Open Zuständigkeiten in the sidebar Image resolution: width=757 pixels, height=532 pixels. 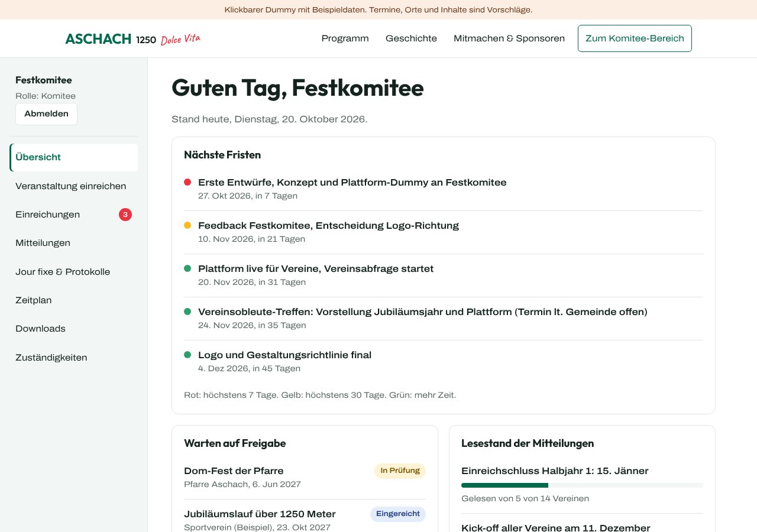(74, 358)
